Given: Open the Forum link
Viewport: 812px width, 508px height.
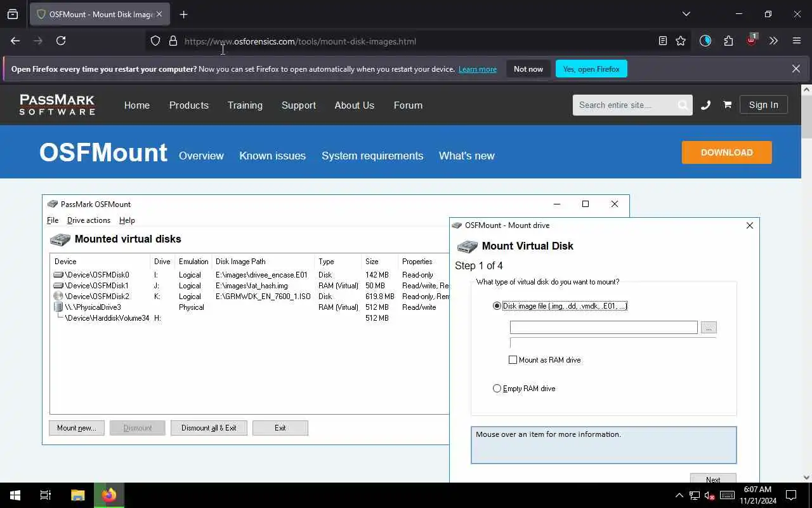Looking at the screenshot, I should pos(408,105).
